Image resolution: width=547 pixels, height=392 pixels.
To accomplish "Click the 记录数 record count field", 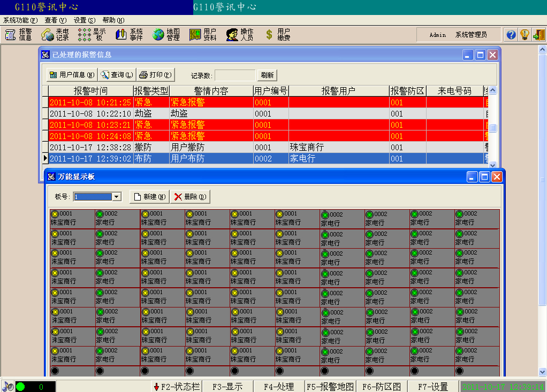I will pos(235,75).
